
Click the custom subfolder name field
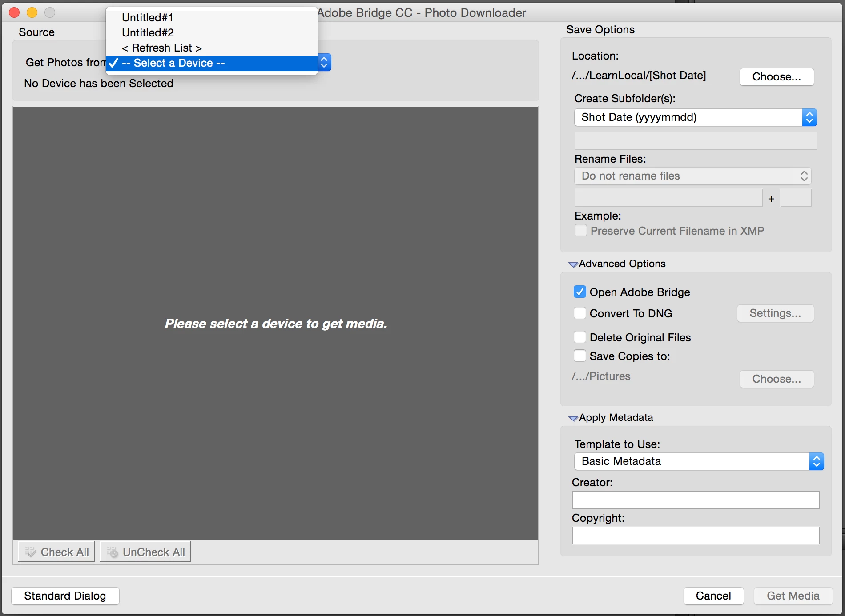696,141
